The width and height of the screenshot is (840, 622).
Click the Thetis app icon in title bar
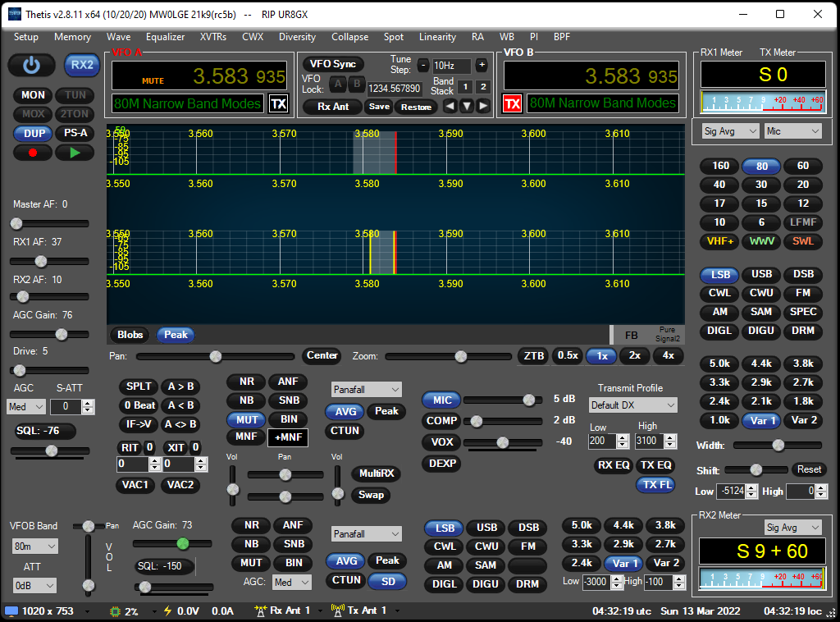point(15,14)
